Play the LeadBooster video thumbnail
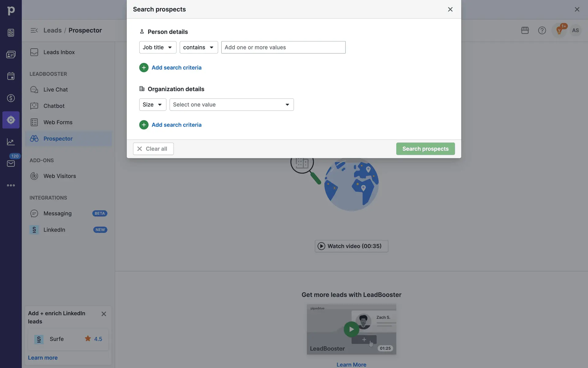This screenshot has width=588, height=368. click(351, 329)
